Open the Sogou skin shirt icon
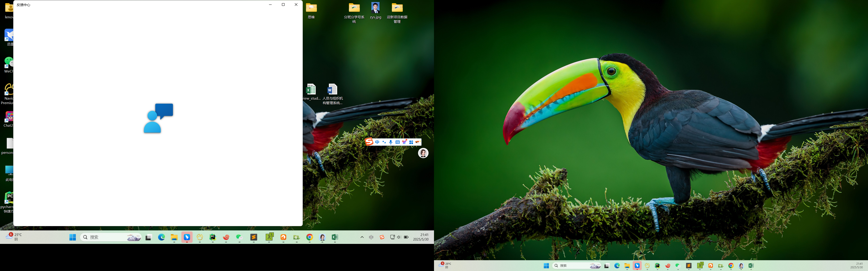This screenshot has height=271, width=868. coord(404,142)
